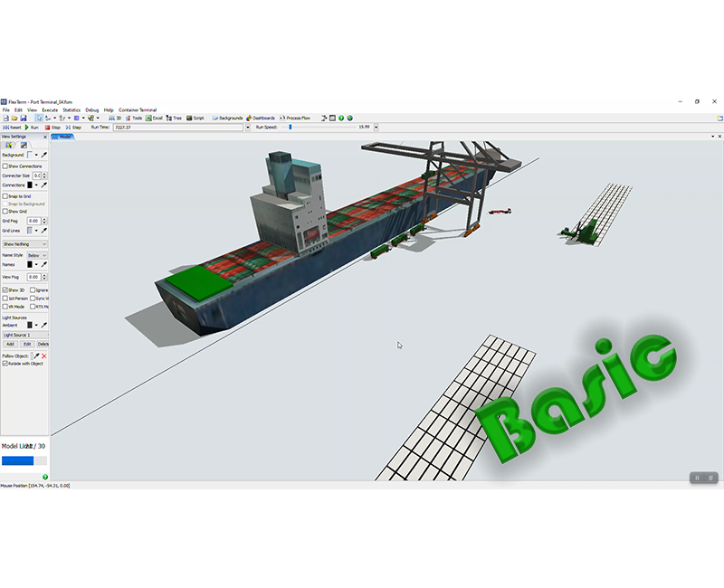Open the Show Nothing dropdown
This screenshot has width=724, height=588.
point(27,242)
